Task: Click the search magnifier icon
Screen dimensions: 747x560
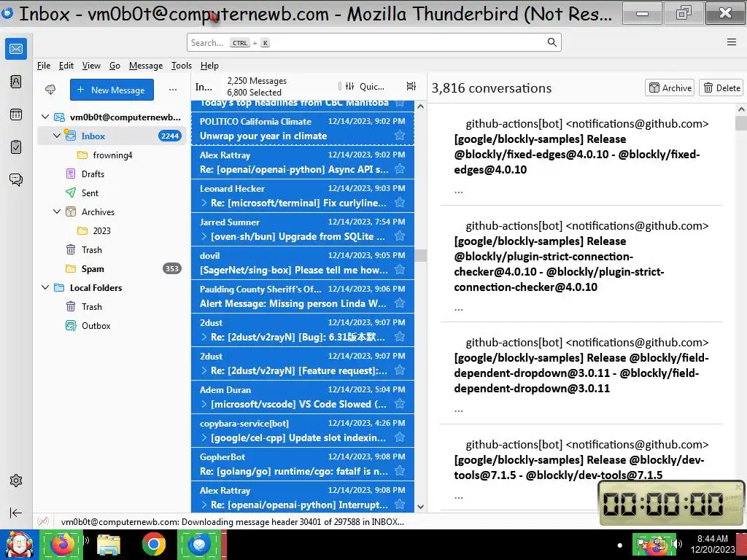Action: tap(551, 42)
